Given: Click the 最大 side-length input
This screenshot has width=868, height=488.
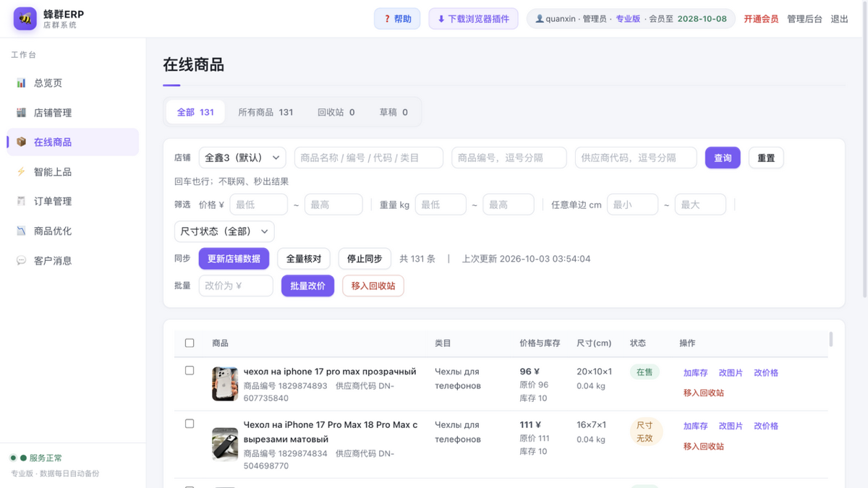Looking at the screenshot, I should click(x=700, y=205).
